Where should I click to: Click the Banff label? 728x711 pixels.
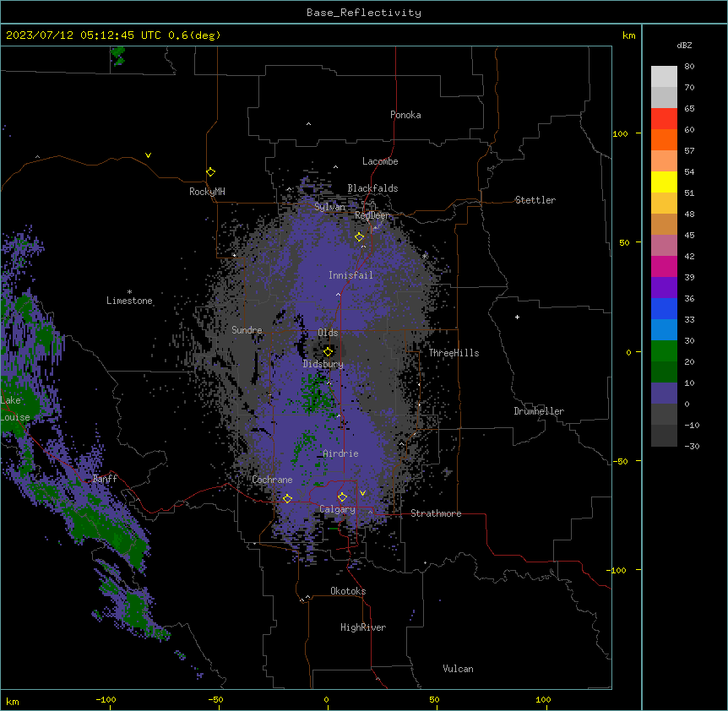coord(105,479)
